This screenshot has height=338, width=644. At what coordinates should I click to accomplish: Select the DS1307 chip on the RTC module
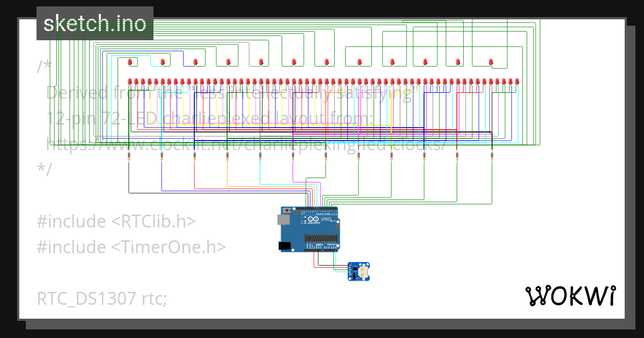click(355, 269)
